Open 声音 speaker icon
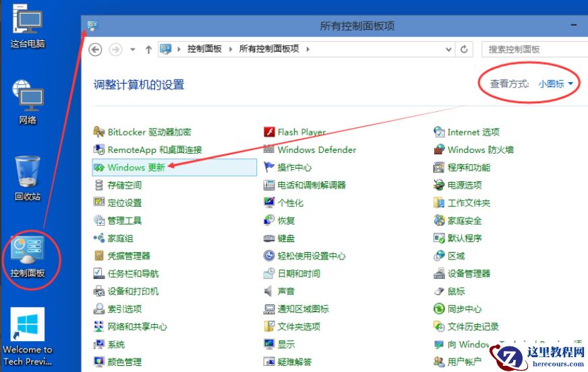This screenshot has width=588, height=372. tap(268, 291)
